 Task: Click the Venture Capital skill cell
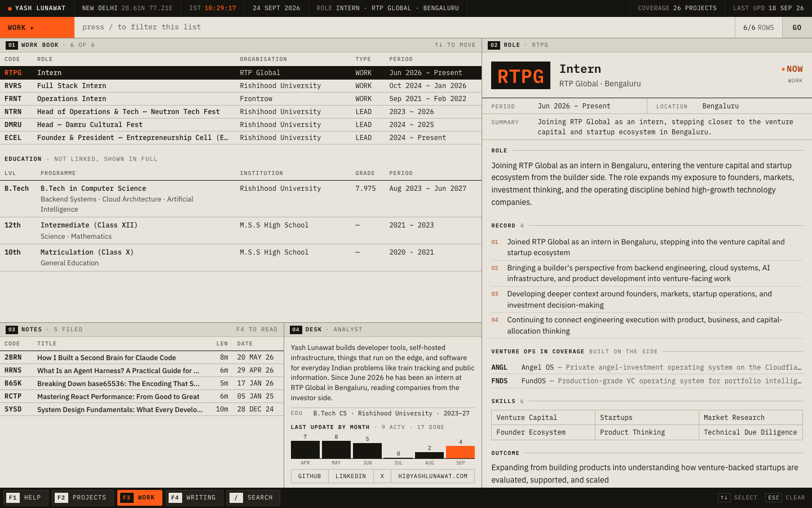click(x=544, y=418)
